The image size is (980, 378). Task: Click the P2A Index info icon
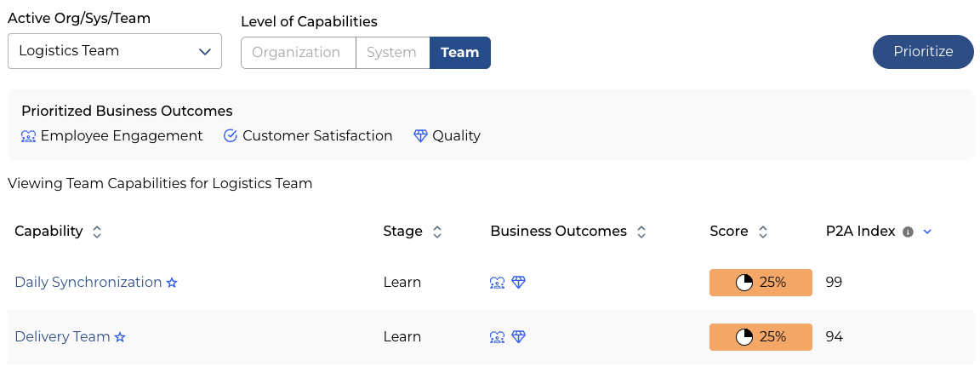[908, 232]
